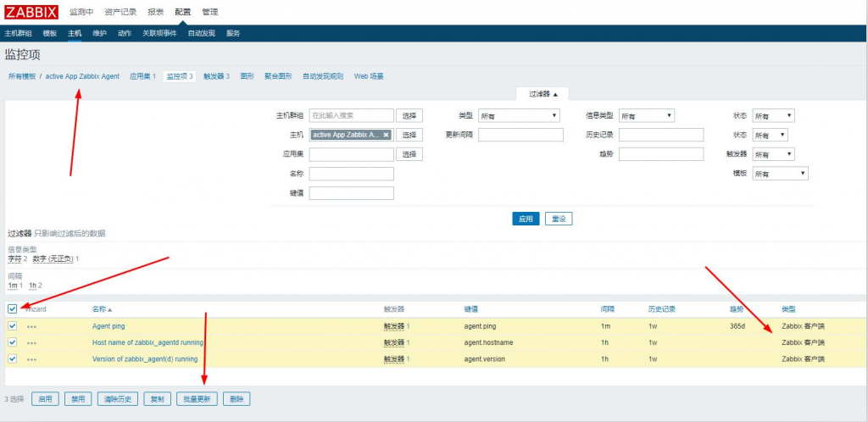Open wizard dots for agent.version row
This screenshot has height=422, width=868.
(31, 360)
